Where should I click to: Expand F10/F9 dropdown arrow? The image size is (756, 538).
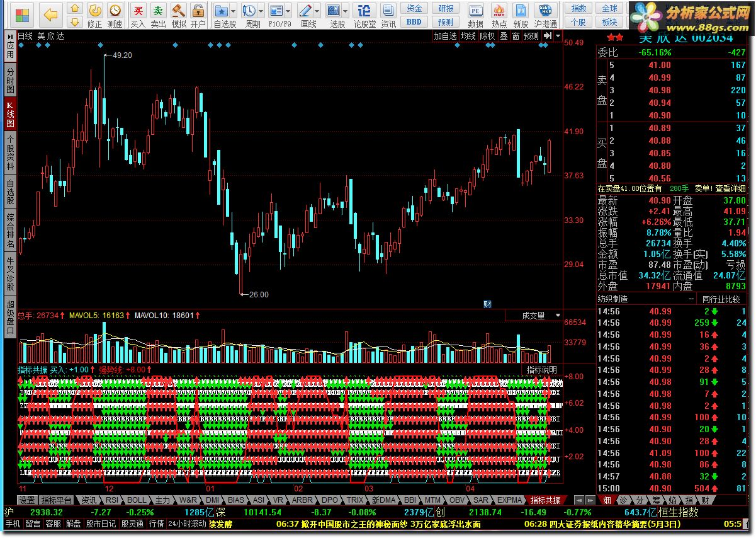288,12
